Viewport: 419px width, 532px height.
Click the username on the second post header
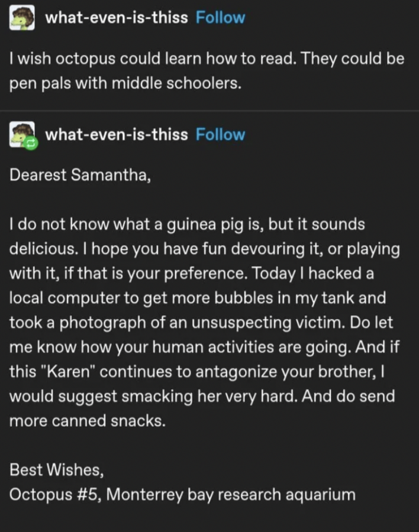[115, 134]
